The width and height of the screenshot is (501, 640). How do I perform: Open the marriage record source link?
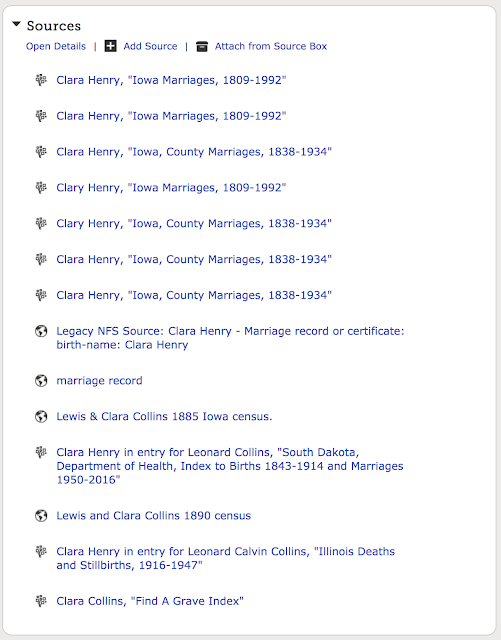[x=99, y=381]
